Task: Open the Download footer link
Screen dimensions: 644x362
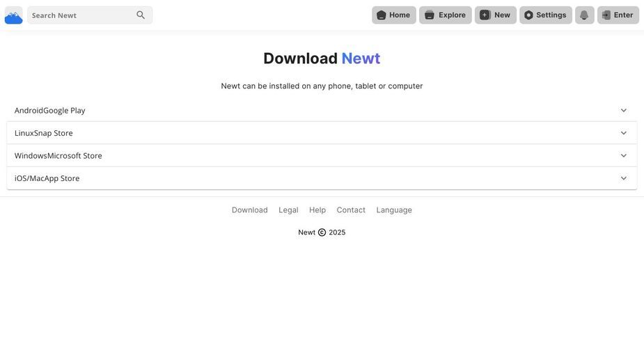Action: [x=250, y=210]
